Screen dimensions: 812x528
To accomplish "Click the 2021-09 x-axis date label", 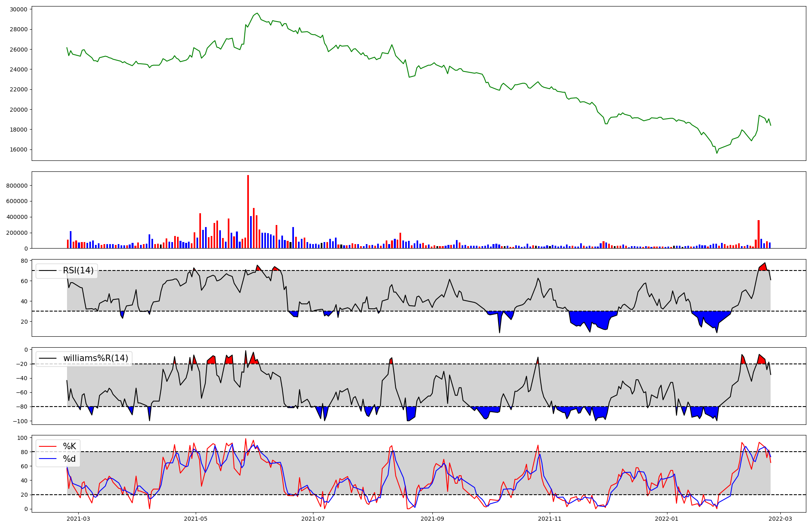I will pyautogui.click(x=432, y=519).
